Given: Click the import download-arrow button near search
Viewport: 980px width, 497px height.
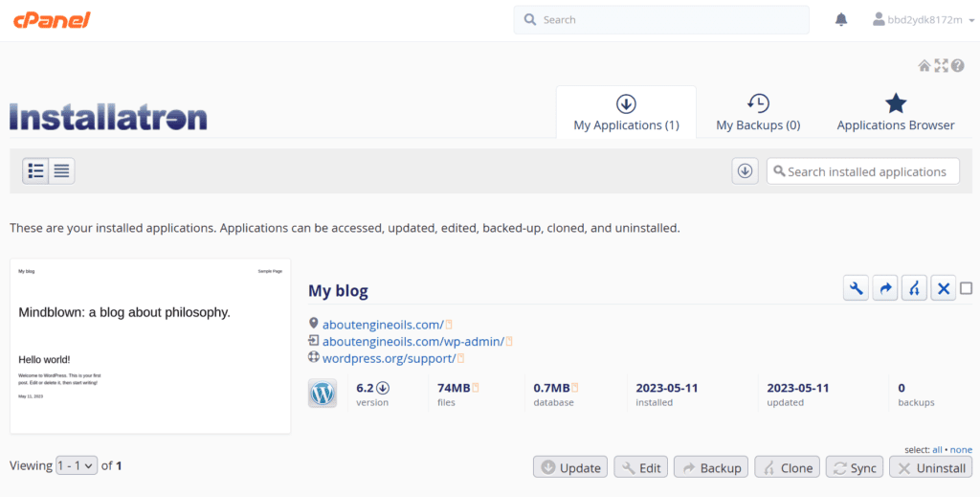Looking at the screenshot, I should point(745,171).
